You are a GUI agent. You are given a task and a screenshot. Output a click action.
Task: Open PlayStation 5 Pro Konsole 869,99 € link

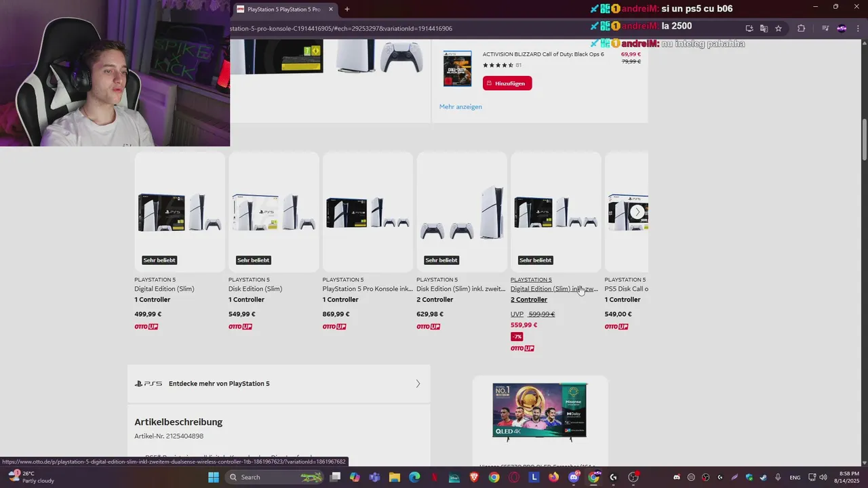[368, 289]
